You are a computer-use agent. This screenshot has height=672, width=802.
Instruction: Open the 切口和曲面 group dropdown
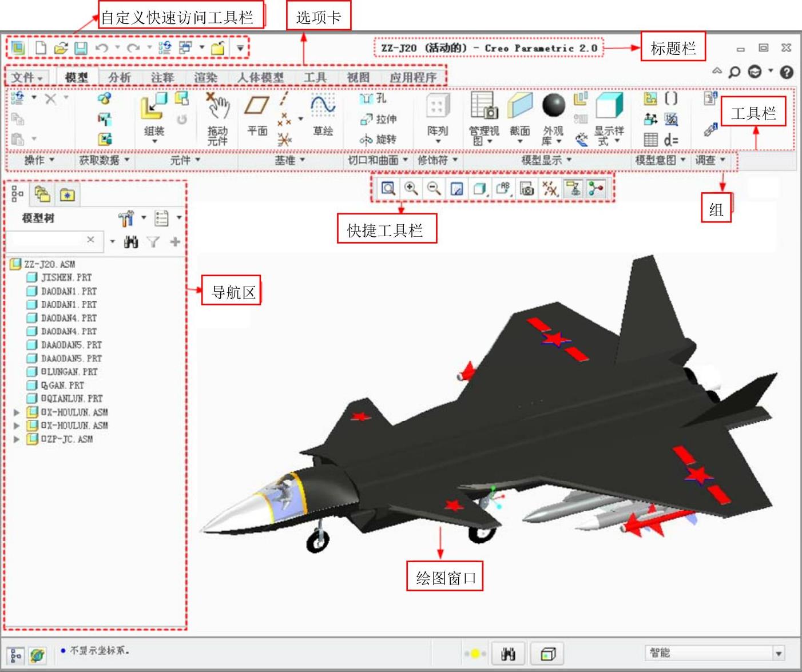pos(378,161)
